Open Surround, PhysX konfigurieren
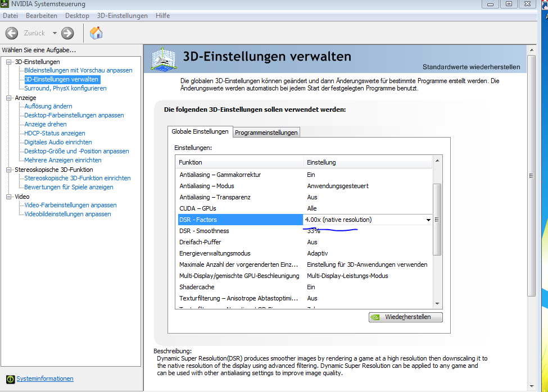The height and width of the screenshot is (392, 548). [65, 88]
